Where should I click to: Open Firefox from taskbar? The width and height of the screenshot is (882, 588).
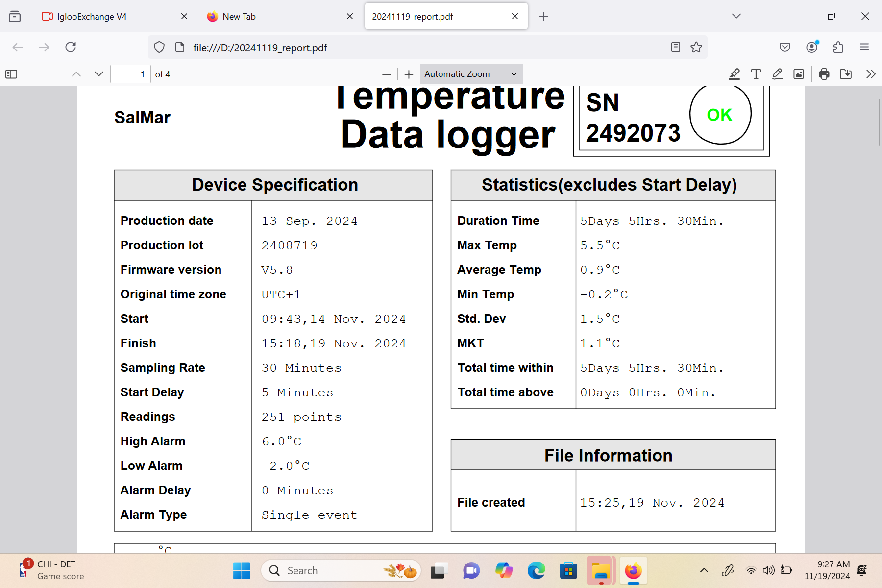[x=633, y=571]
